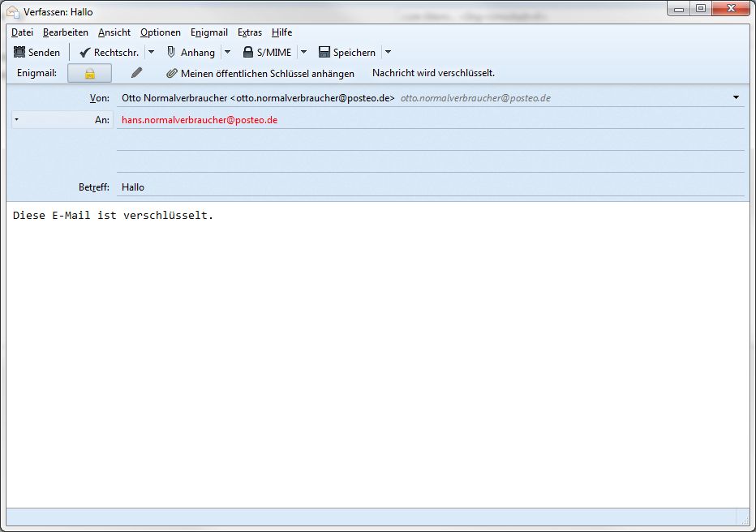Click the Speichern floppy disk icon
Image resolution: width=756 pixels, height=532 pixels.
(324, 52)
